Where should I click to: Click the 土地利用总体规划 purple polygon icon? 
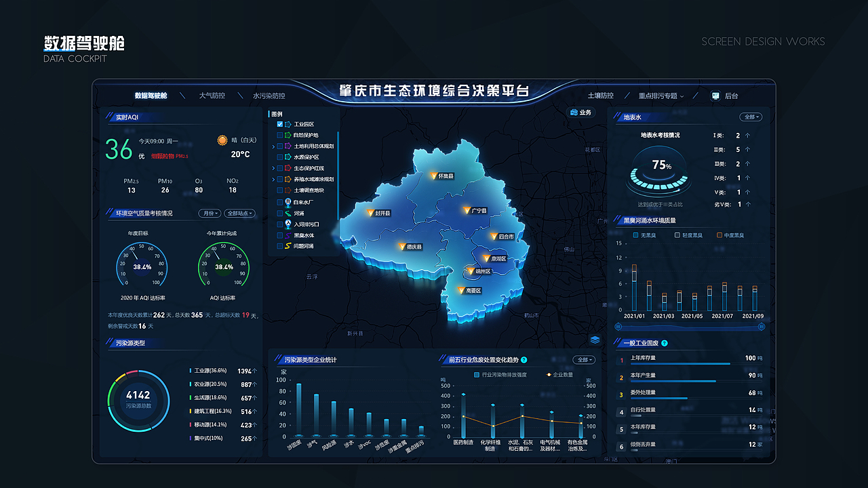tap(288, 146)
